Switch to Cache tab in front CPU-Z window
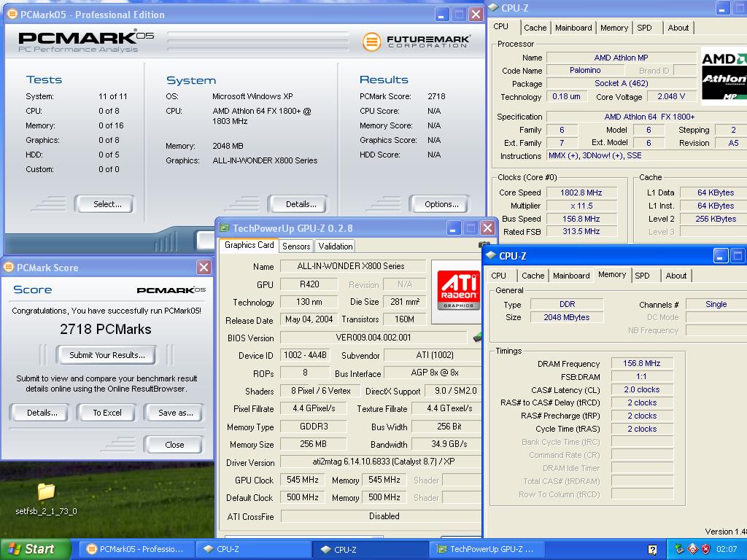The height and width of the screenshot is (560, 747). 533,275
